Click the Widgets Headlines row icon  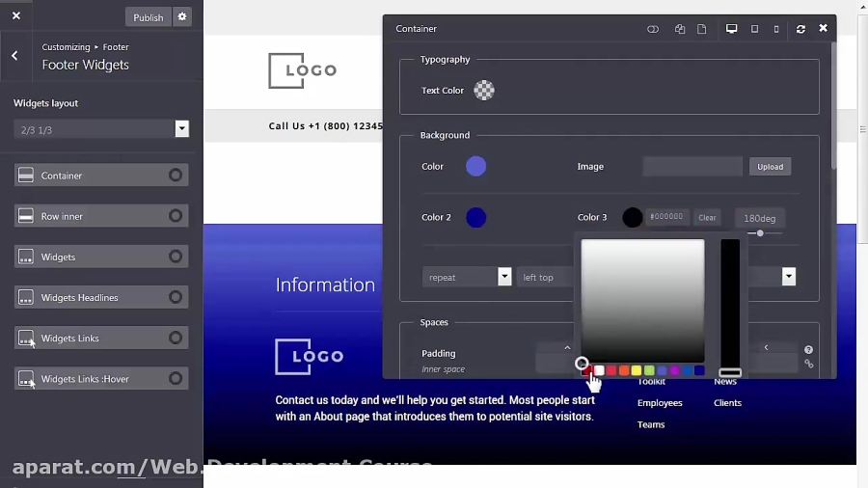point(26,297)
